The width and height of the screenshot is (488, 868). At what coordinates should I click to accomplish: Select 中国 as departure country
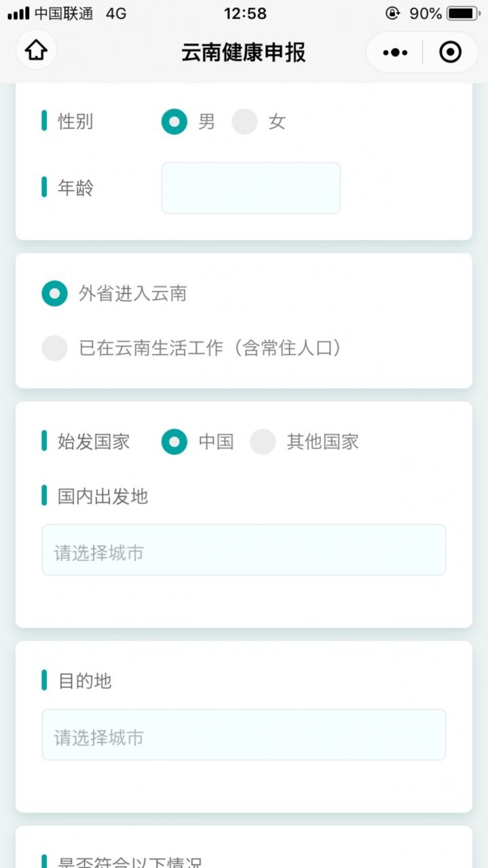[174, 442]
